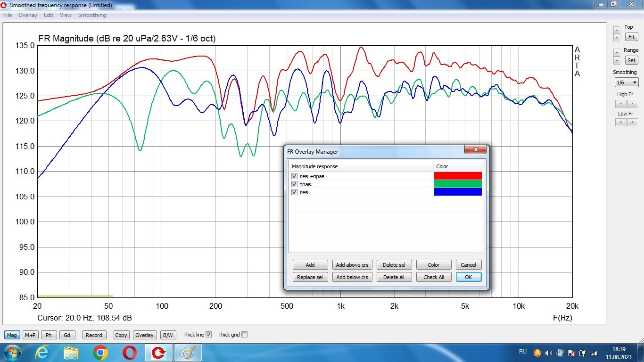Click the ARTA taskbar icon

pos(158,353)
